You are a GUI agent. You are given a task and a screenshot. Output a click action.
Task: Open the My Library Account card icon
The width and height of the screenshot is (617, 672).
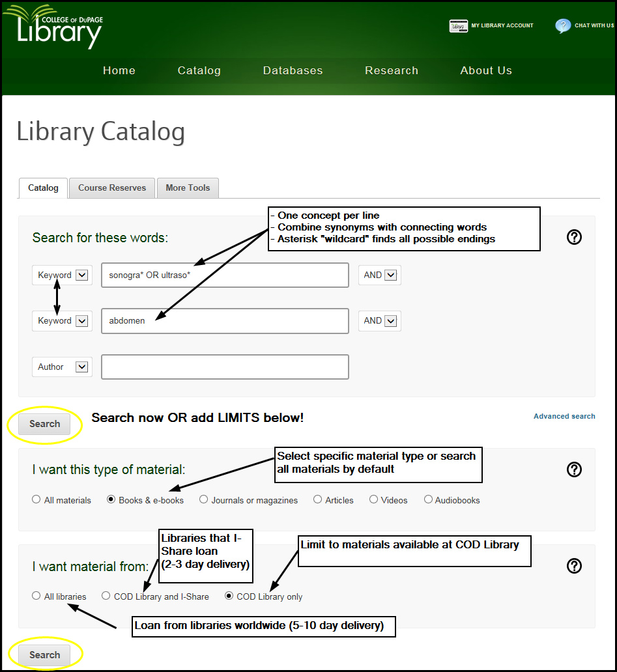(459, 26)
